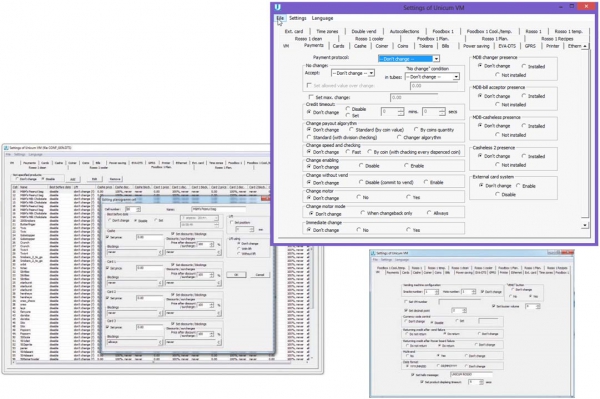This screenshot has width=600, height=399.
Task: Enable the Set max. change checkbox
Action: (x=311, y=97)
